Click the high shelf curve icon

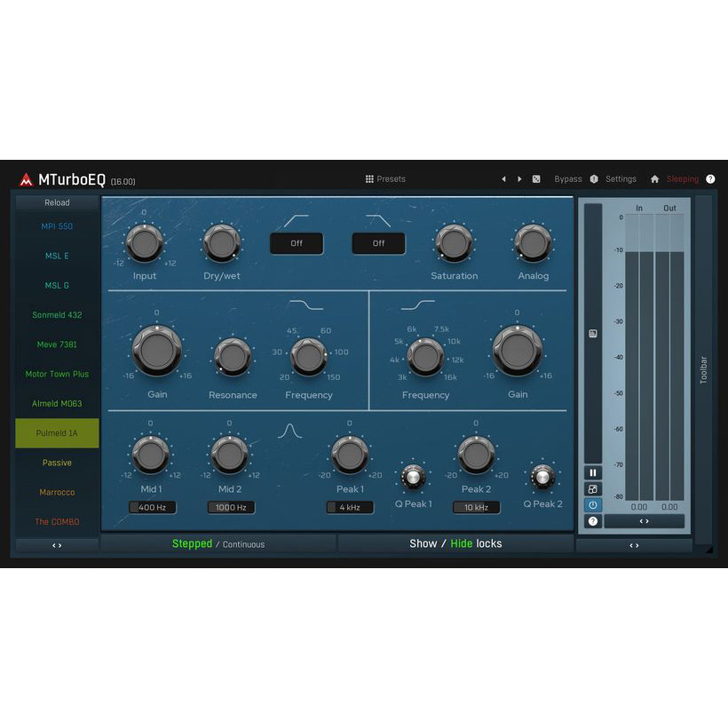(x=418, y=305)
